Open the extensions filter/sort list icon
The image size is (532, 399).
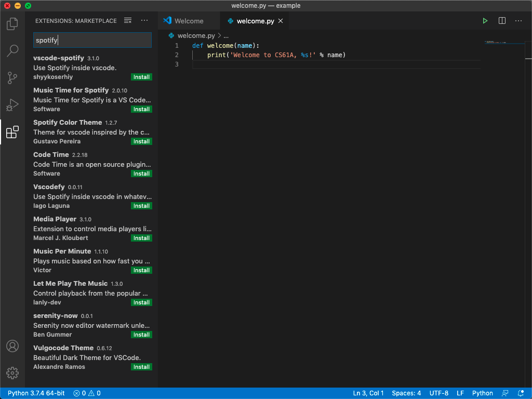point(128,21)
